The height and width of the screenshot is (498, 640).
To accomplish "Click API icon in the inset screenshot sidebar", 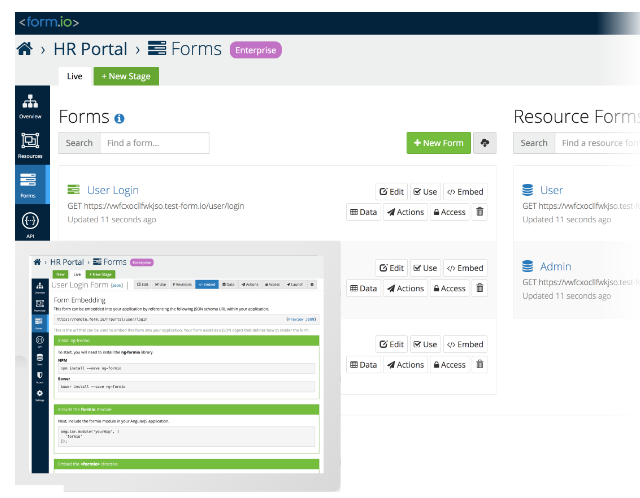I will 40,341.
